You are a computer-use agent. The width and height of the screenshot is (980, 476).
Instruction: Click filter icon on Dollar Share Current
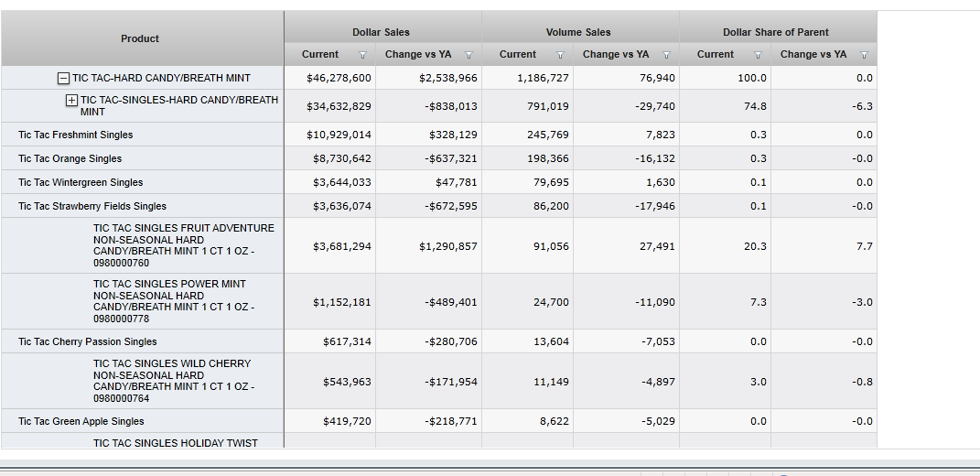758,55
